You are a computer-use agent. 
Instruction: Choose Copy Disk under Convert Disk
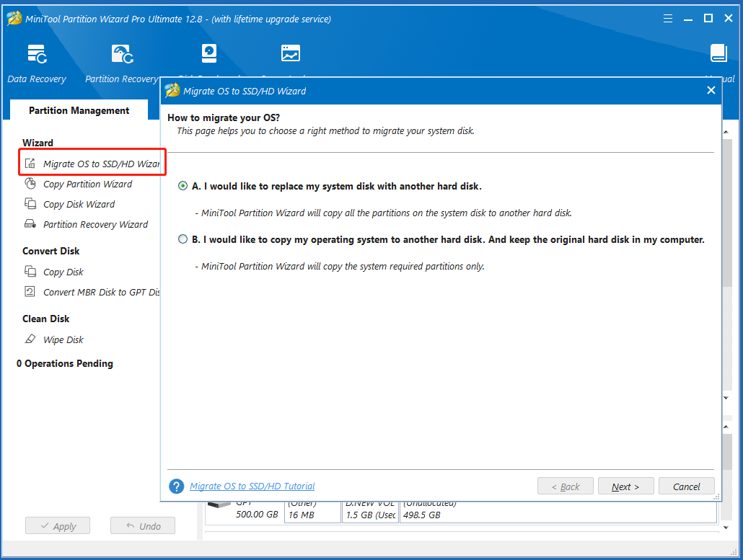[63, 272]
